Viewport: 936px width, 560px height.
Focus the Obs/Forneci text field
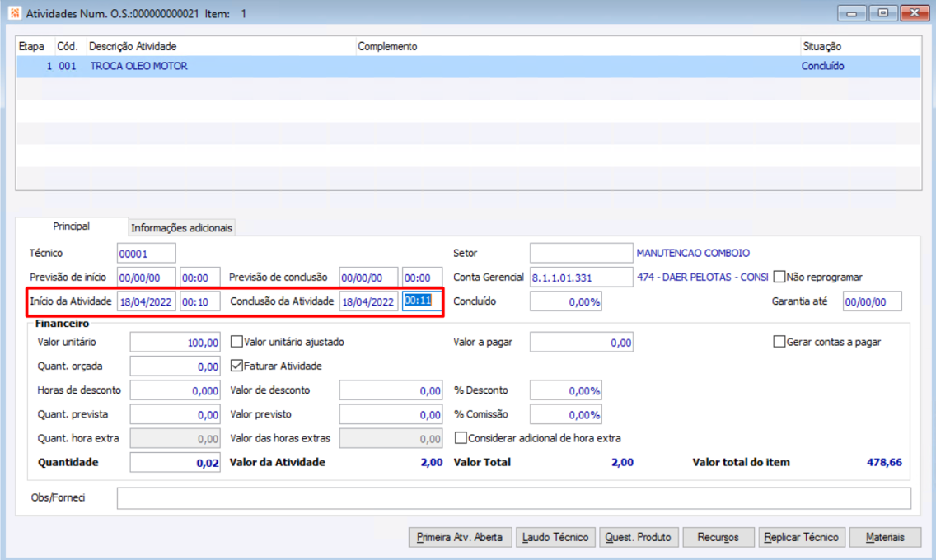click(514, 498)
